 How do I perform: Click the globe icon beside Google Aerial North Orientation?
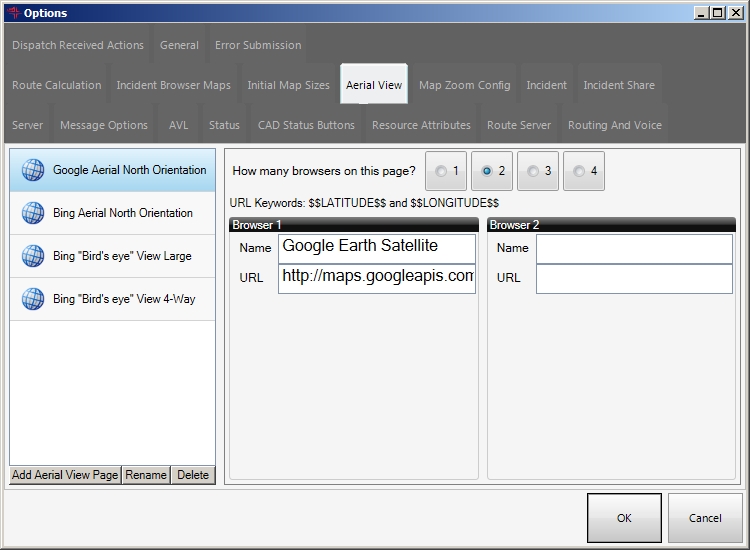click(x=33, y=170)
